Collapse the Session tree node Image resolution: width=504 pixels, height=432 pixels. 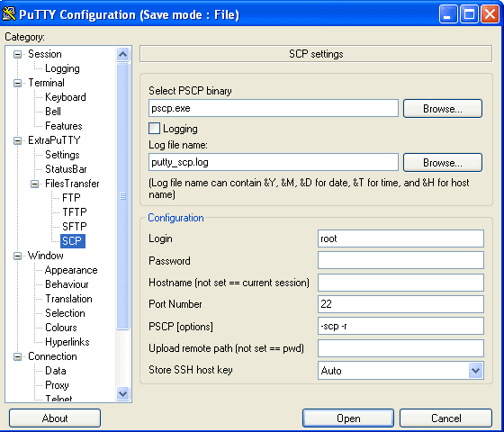(x=17, y=54)
